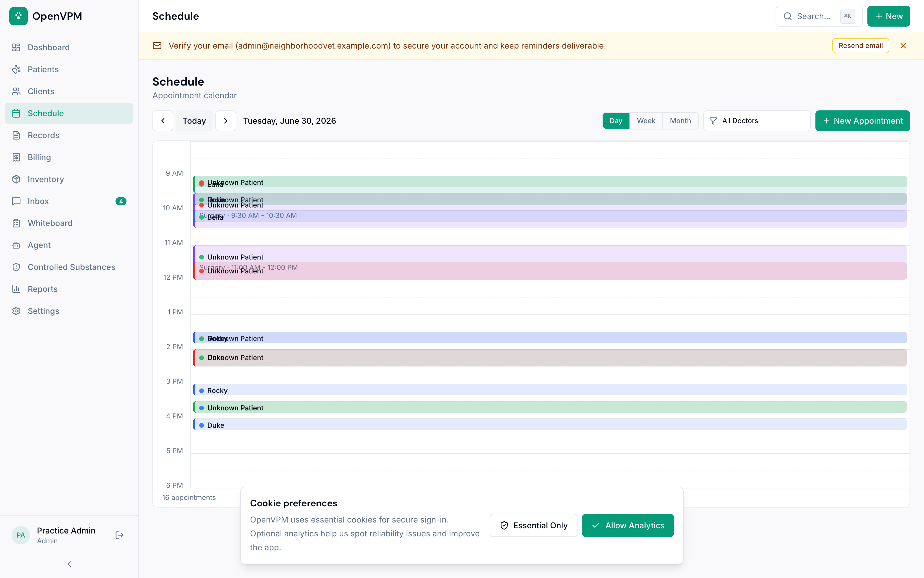The width and height of the screenshot is (924, 578).
Task: Open Patients via its paw icon
Action: 16,69
